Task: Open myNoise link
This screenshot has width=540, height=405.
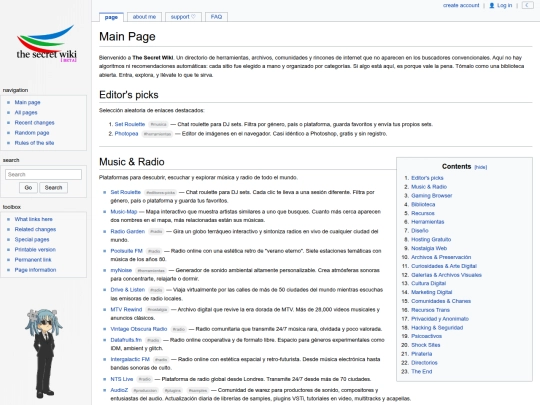Action: (121, 270)
